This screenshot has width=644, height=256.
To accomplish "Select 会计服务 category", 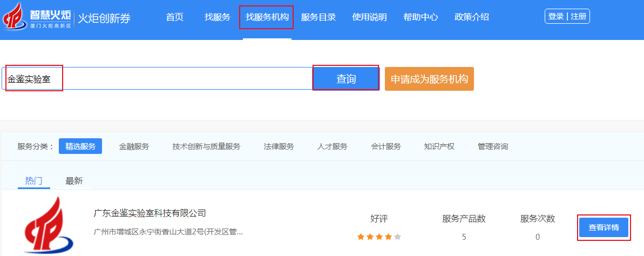I will point(385,146).
